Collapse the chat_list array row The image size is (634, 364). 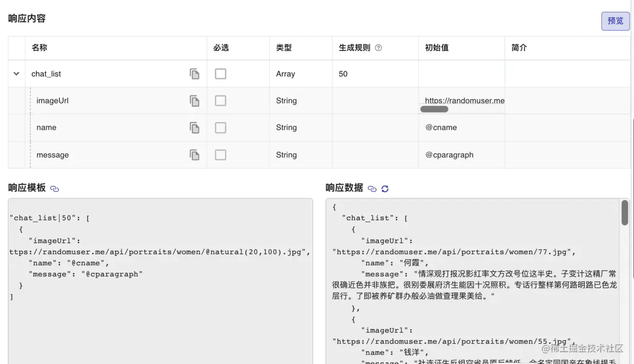click(x=16, y=74)
